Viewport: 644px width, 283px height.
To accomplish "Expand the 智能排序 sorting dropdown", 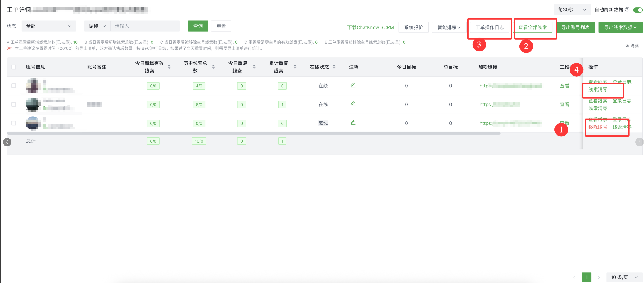I will pyautogui.click(x=449, y=27).
